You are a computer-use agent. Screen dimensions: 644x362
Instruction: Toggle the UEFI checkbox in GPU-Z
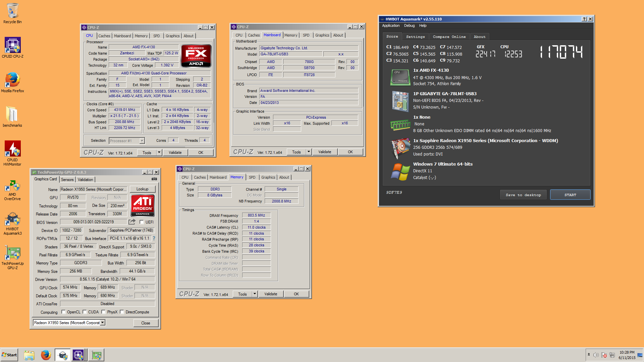[x=142, y=222]
